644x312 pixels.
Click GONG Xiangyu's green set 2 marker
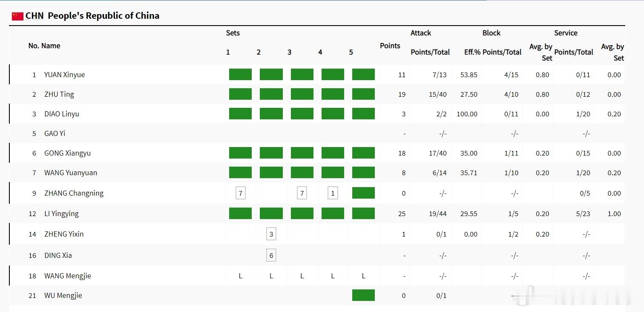271,153
